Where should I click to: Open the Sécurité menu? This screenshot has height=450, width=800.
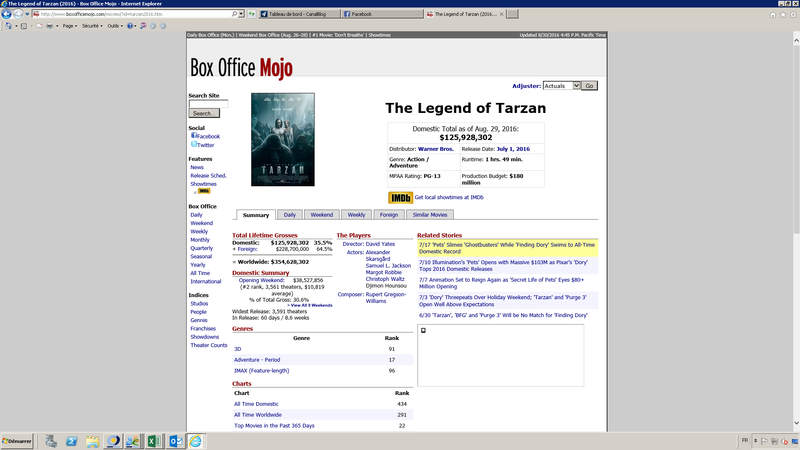point(91,26)
